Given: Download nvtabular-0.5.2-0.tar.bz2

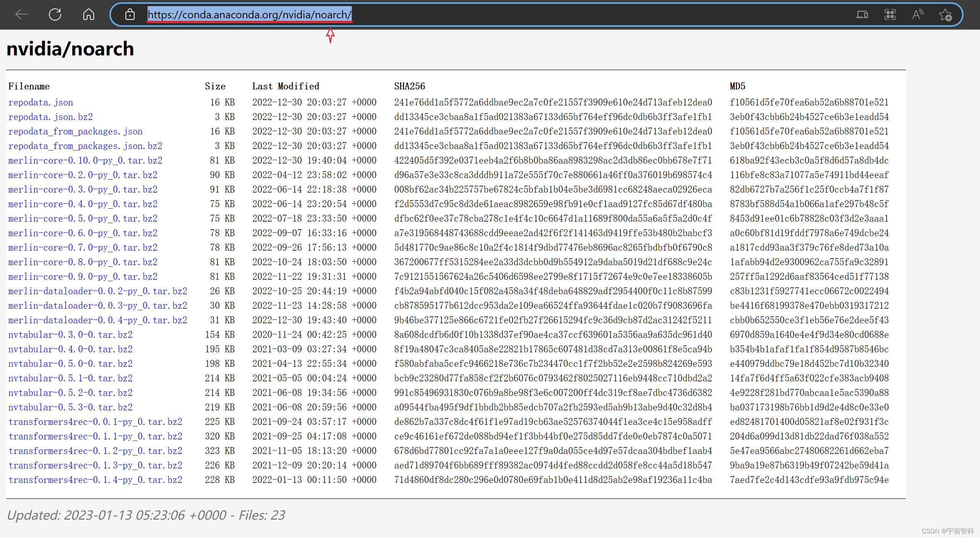Looking at the screenshot, I should tap(70, 393).
